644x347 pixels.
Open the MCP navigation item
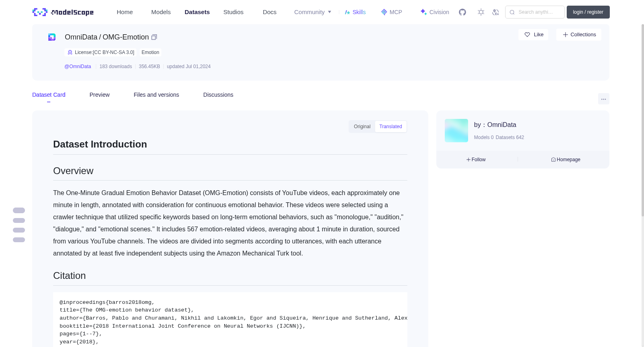pos(391,12)
